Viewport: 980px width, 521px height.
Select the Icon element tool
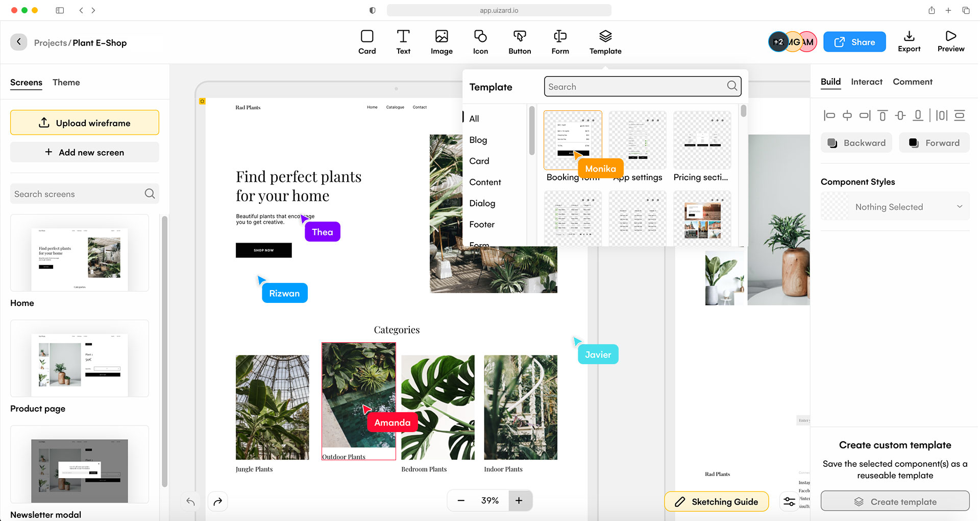coord(480,41)
